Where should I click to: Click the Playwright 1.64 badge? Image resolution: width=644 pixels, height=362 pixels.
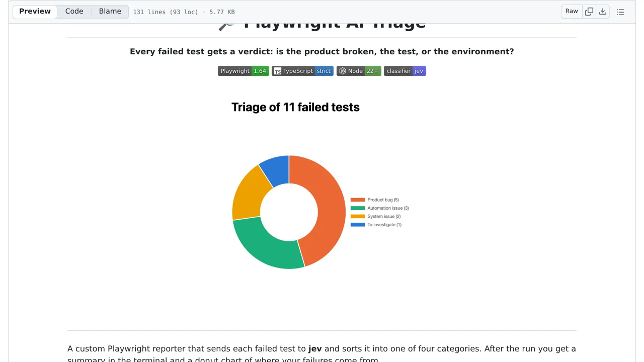(x=244, y=71)
